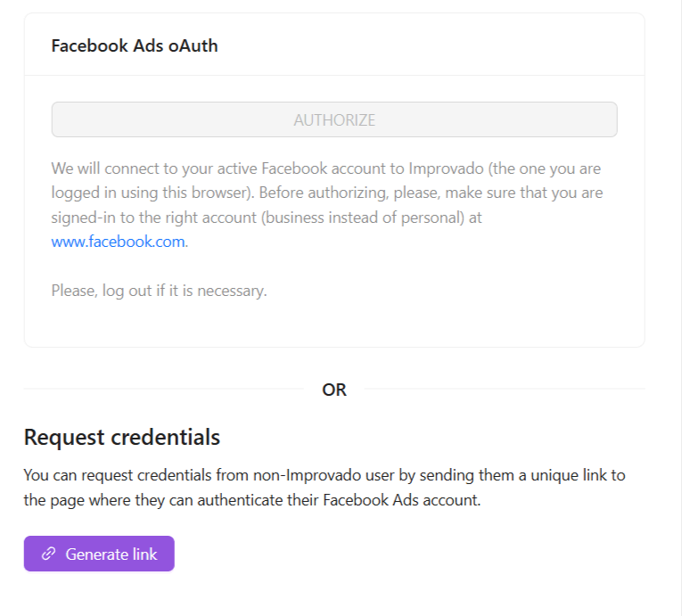
Task: Click the chain link icon on Generate button
Action: [49, 554]
